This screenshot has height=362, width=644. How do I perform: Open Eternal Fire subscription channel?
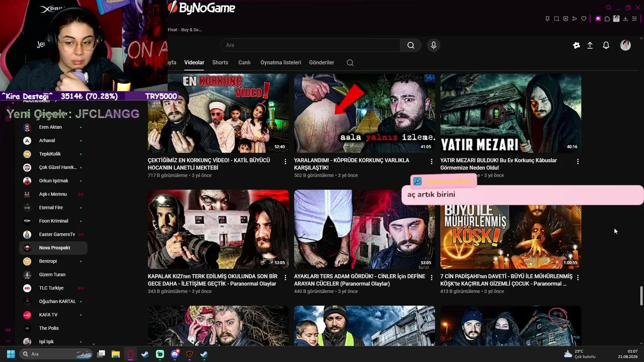(53, 208)
